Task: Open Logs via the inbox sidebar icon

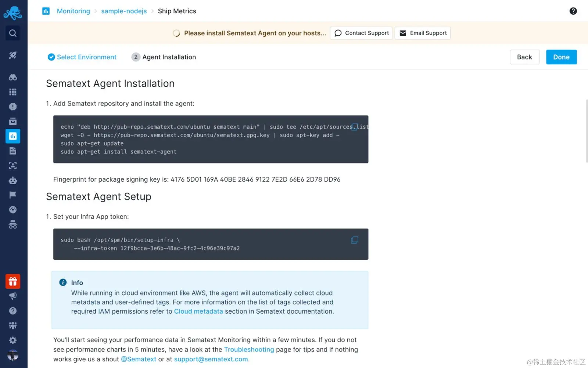Action: (x=12, y=121)
